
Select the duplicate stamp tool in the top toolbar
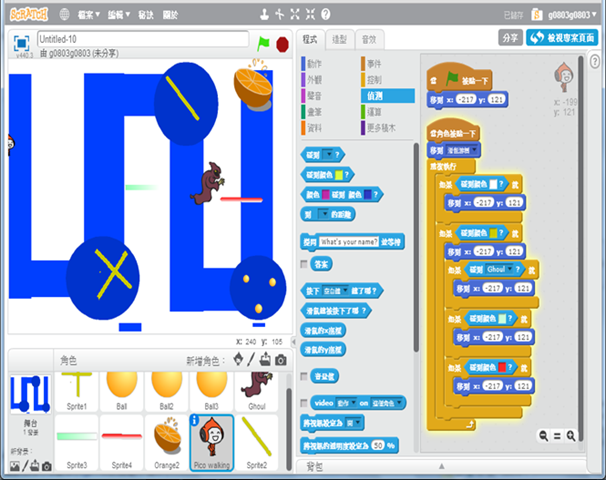[264, 15]
